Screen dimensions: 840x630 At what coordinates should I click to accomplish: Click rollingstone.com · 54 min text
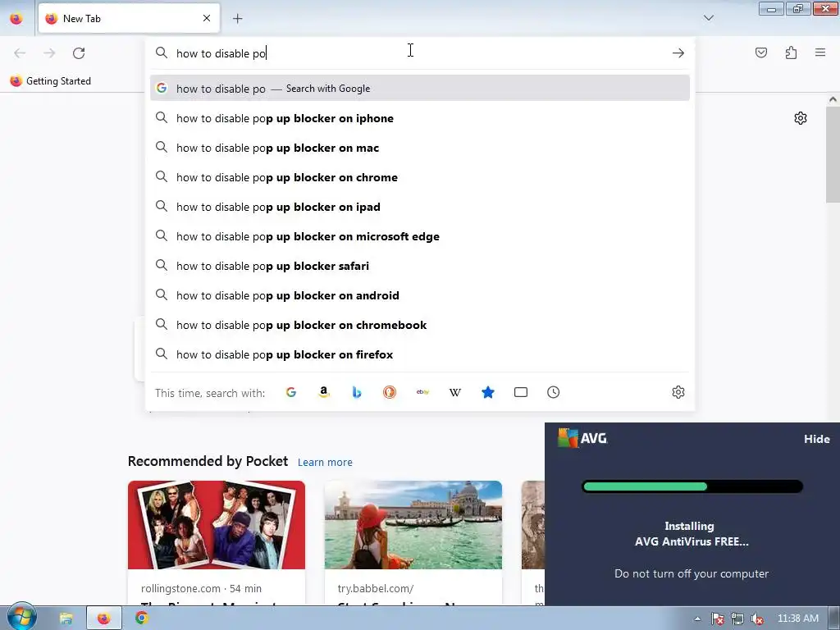pos(202,588)
